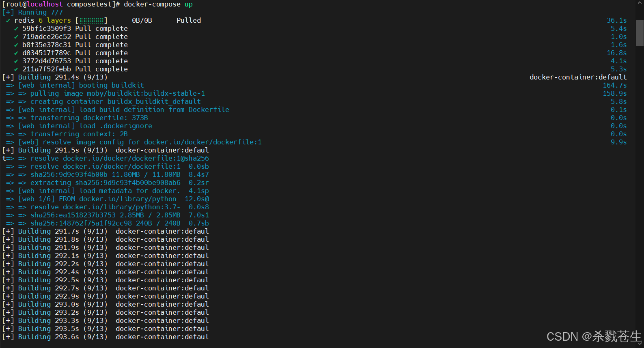Click the terminal scrollbar thumb
The width and height of the screenshot is (644, 348).
point(640,33)
